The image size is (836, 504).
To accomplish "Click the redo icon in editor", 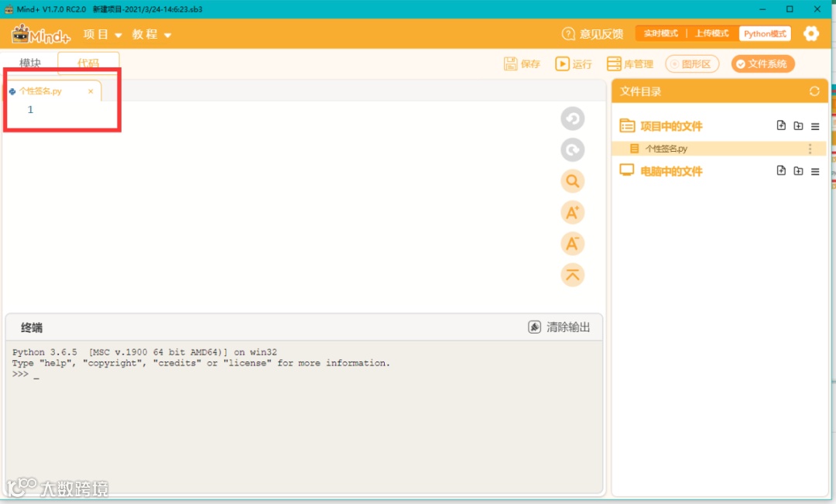I will click(x=573, y=150).
